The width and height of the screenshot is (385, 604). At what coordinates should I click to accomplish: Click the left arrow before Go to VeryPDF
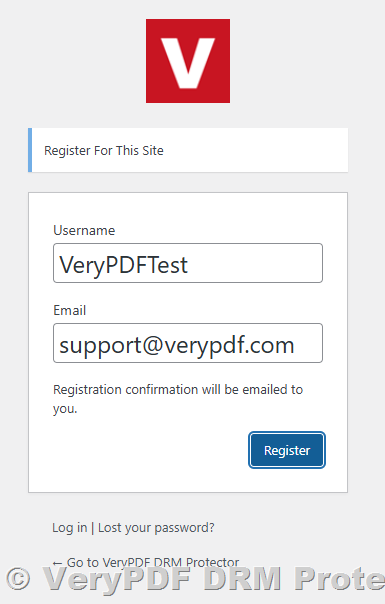coord(57,563)
